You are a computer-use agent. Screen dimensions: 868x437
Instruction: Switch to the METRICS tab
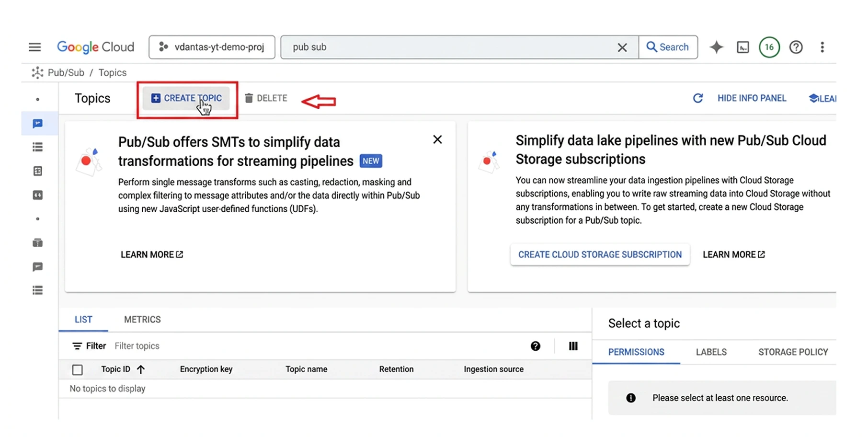142,320
